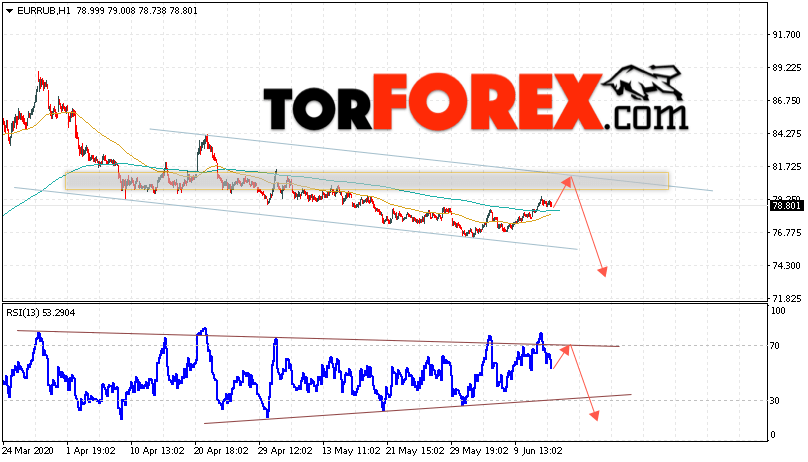Click the 9 Jun 13:02 time label

(538, 451)
